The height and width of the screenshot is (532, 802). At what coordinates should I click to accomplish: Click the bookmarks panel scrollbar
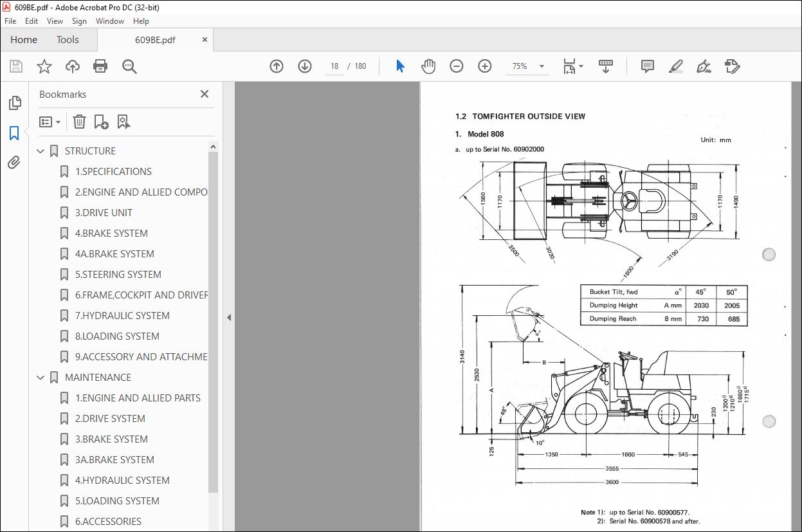point(213,322)
